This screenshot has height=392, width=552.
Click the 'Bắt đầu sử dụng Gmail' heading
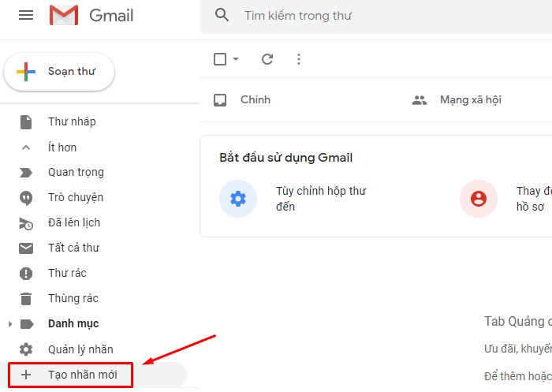pos(285,158)
